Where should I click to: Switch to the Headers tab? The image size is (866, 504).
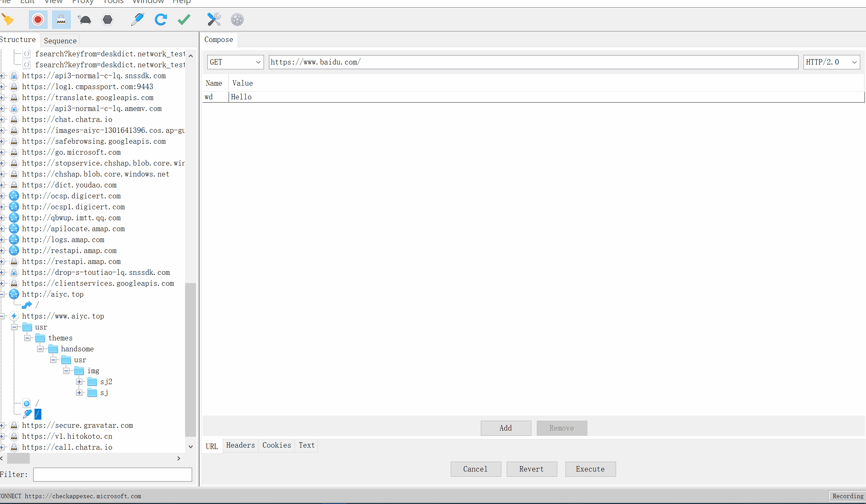pyautogui.click(x=240, y=445)
